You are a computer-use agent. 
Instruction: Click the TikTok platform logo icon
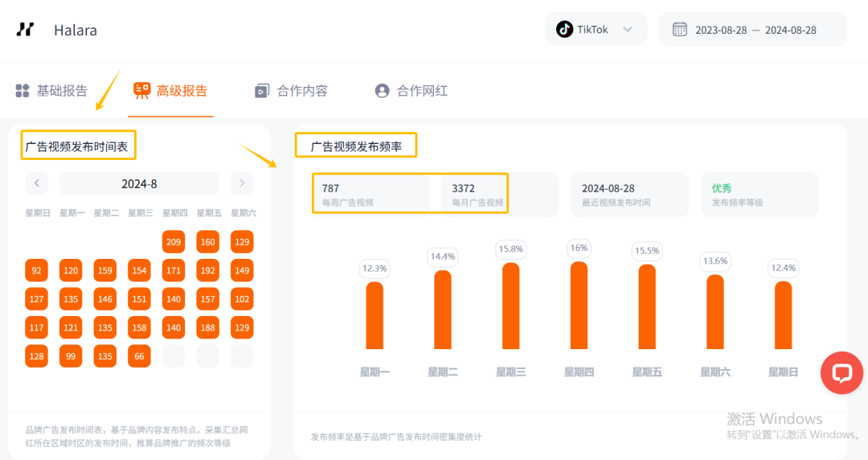tap(564, 30)
